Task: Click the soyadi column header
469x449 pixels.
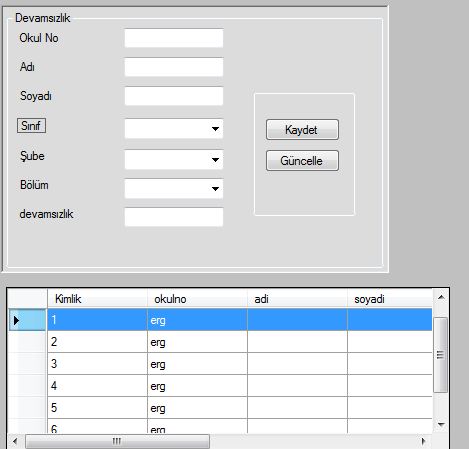Action: (390, 299)
